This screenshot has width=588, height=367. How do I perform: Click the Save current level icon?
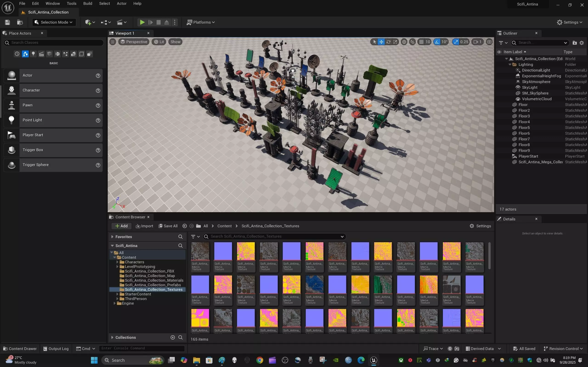click(7, 22)
